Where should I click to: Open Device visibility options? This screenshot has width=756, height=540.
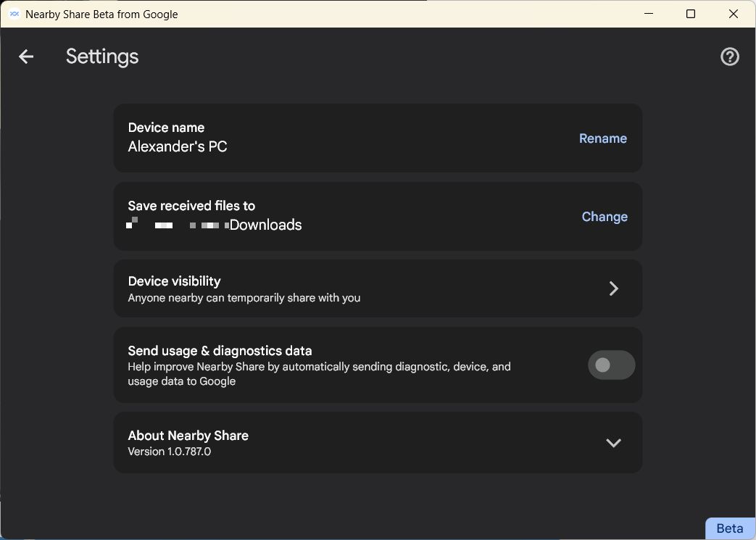click(377, 288)
